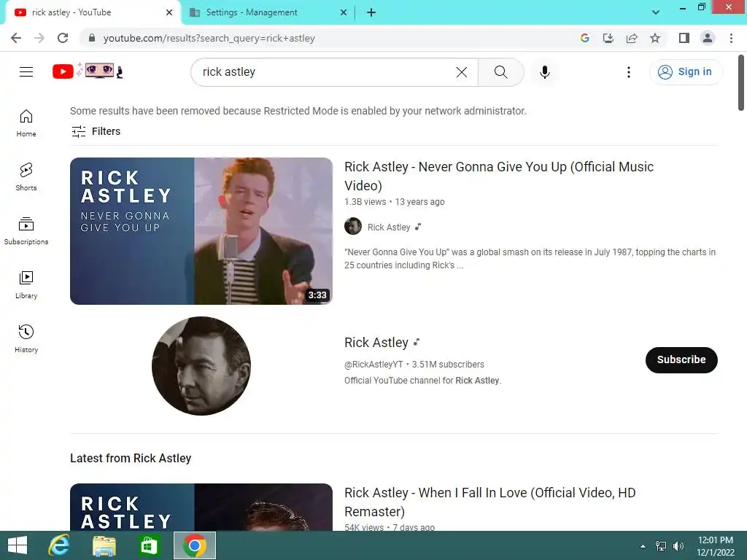Open YouTube settings three-dot menu
The height and width of the screenshot is (560, 747).
click(628, 72)
